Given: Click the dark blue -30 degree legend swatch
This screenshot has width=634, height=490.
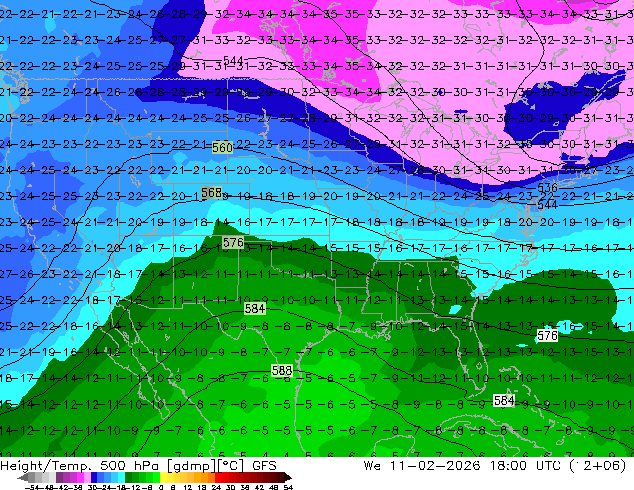Looking at the screenshot, I should tap(94, 477).
